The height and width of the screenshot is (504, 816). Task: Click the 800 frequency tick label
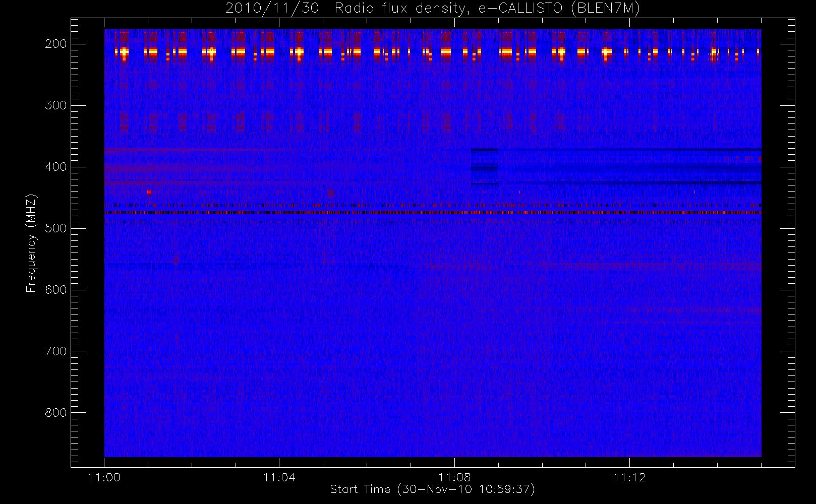point(56,413)
